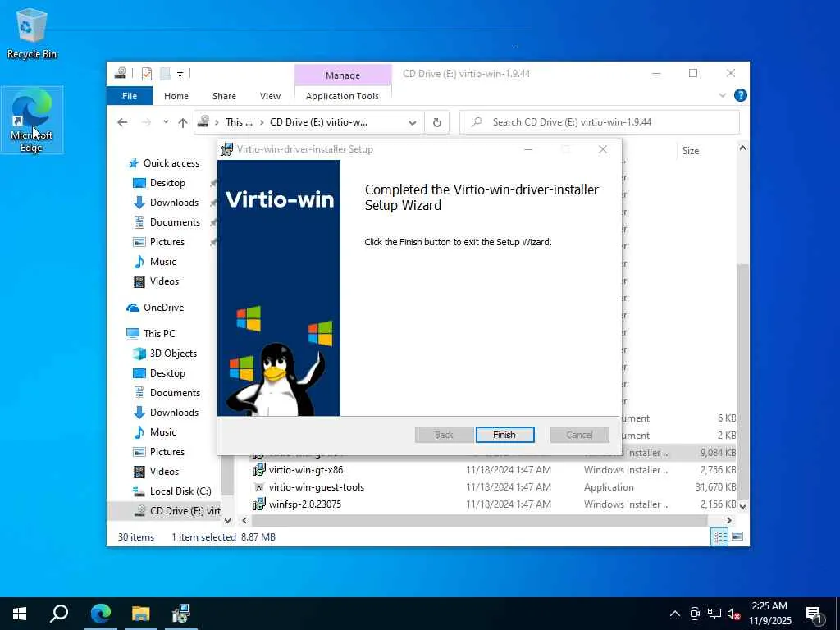This screenshot has width=840, height=630.
Task: Close the Virtio-win-driver-installer Setup dialog
Action: [x=603, y=149]
